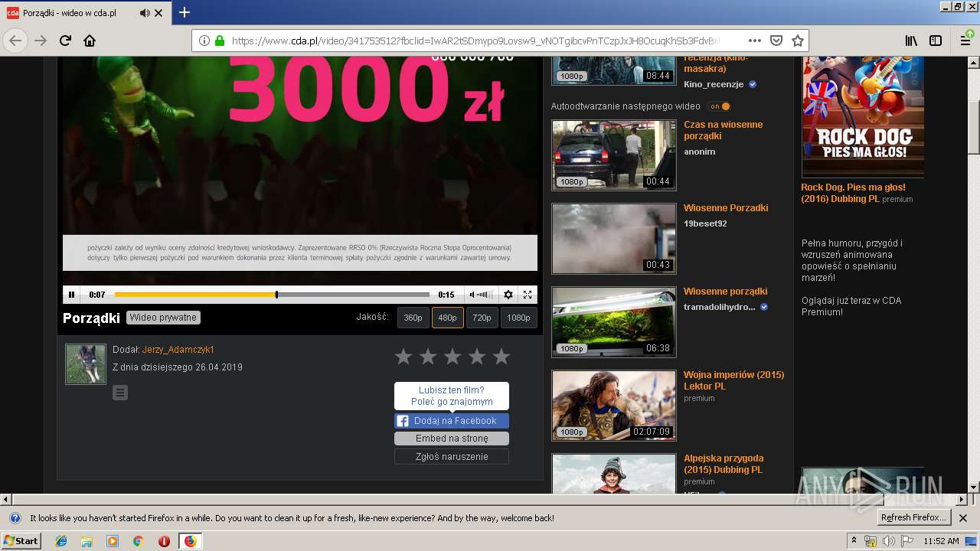Open Jerzy_Adamczyk1 uploader profile link
Screen dimensions: 980x551
pyautogui.click(x=178, y=350)
